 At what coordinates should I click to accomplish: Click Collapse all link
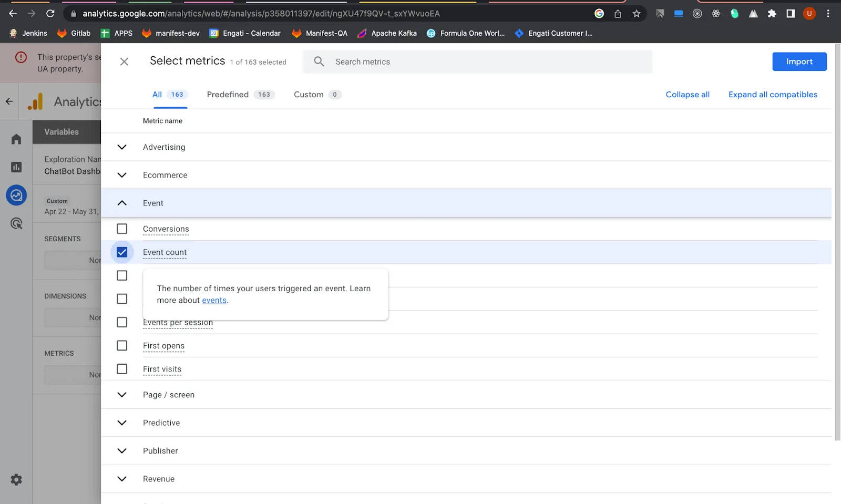click(688, 95)
